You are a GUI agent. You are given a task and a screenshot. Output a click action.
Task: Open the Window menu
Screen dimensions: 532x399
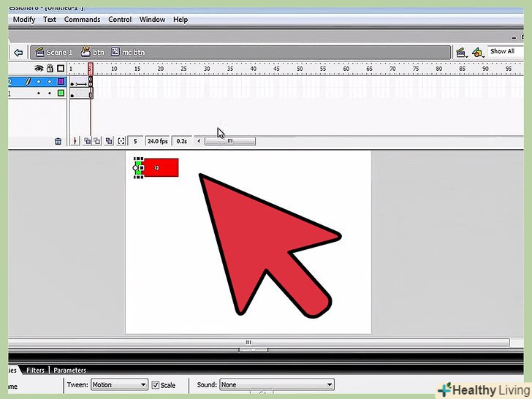[152, 19]
